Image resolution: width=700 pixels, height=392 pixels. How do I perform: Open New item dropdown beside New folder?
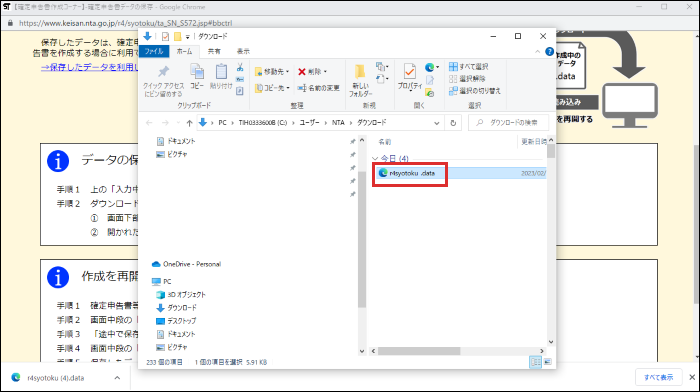click(x=382, y=67)
